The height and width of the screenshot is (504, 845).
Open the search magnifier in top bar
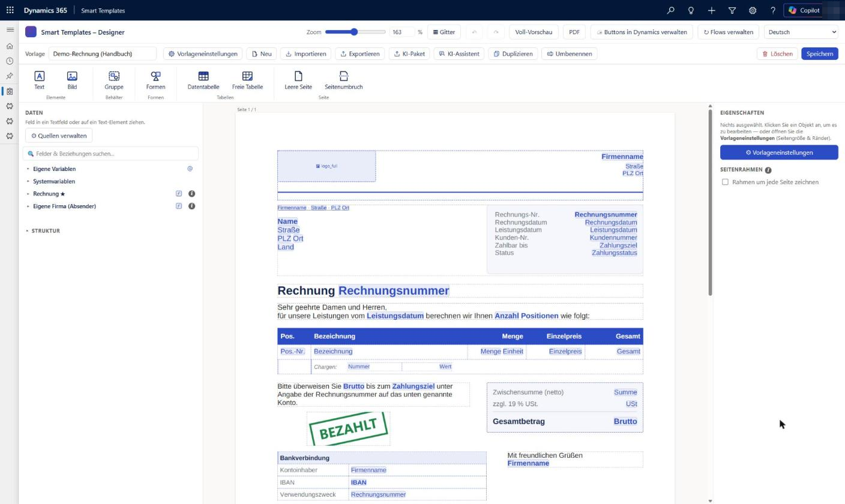tap(670, 10)
